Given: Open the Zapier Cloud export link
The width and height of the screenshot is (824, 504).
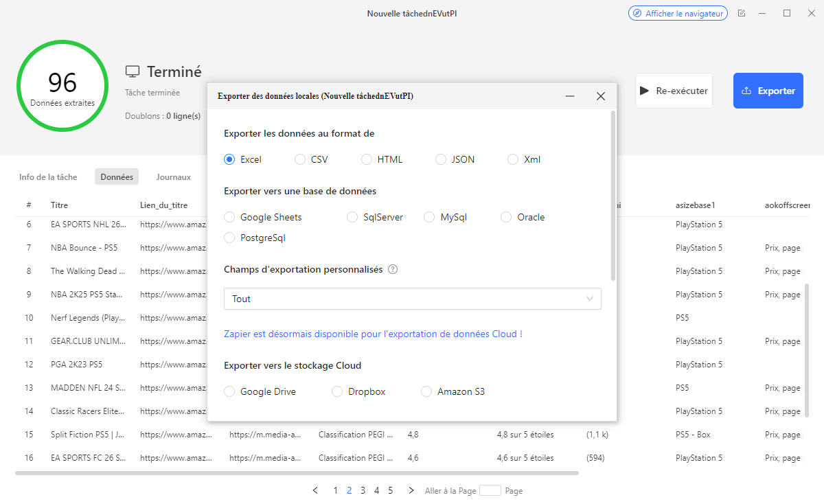Looking at the screenshot, I should point(374,332).
